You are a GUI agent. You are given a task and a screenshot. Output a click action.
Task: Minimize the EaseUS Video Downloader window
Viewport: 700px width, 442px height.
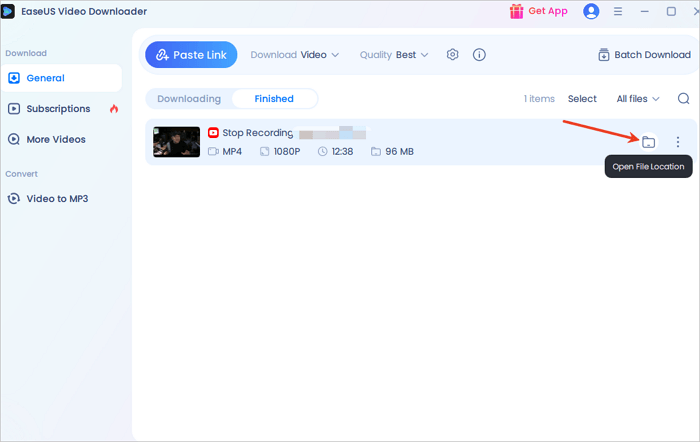[645, 11]
